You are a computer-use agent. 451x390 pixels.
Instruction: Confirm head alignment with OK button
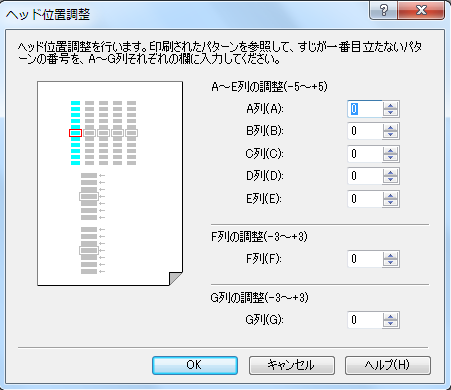point(195,365)
